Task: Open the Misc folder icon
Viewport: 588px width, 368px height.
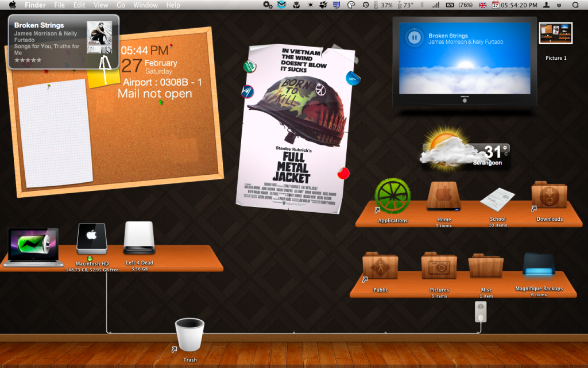Action: (486, 266)
